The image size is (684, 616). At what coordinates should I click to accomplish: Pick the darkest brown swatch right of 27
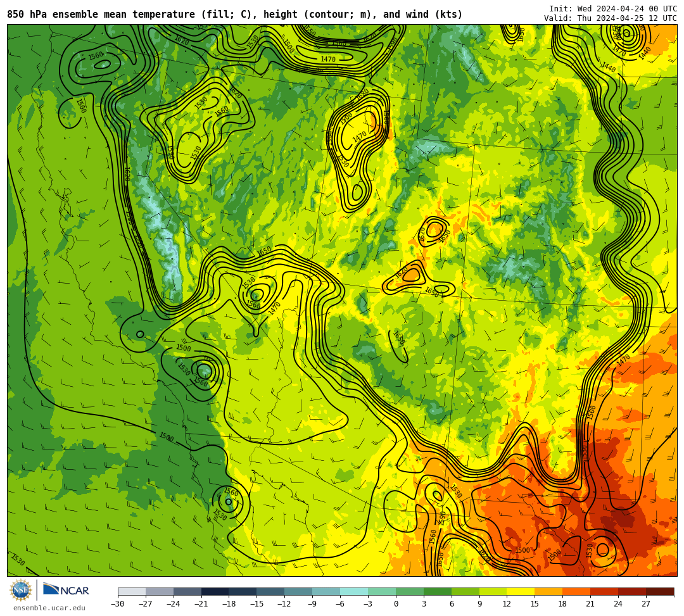(x=660, y=591)
